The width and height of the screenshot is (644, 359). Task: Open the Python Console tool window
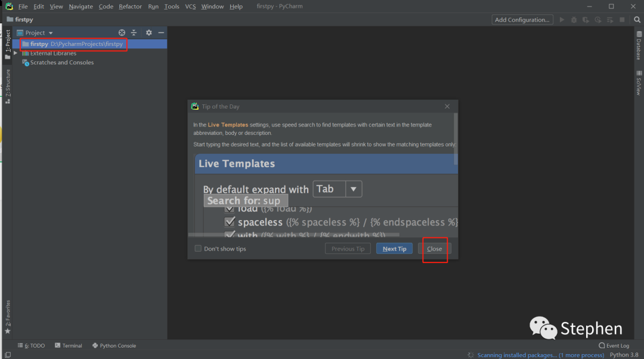(x=114, y=345)
